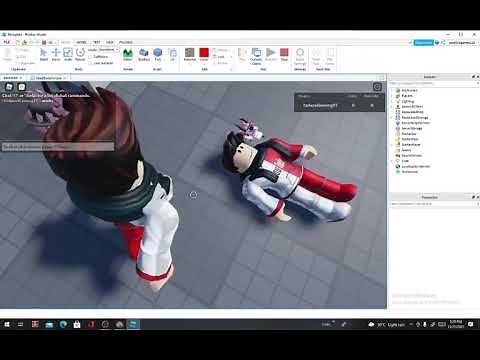
Task: Click the Current: Client view switcher
Action: pos(256,56)
